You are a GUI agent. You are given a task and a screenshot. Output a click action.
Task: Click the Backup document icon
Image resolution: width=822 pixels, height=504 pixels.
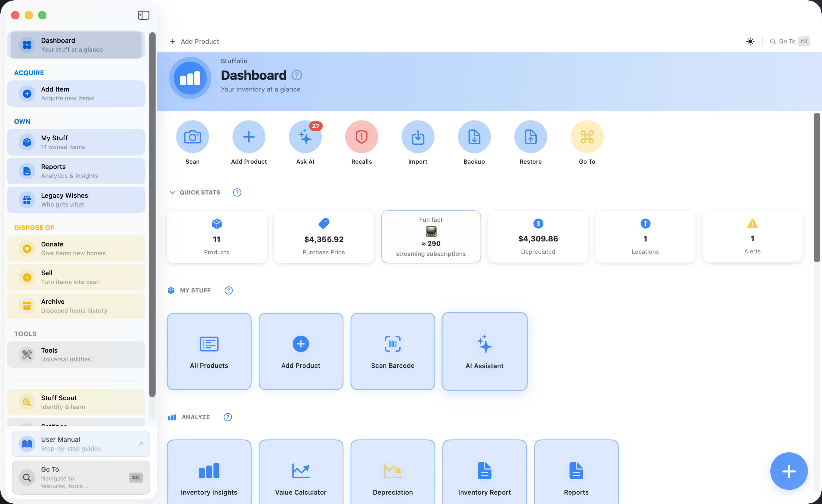click(474, 137)
